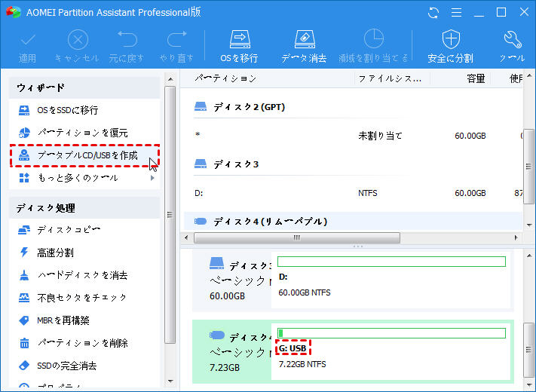Click 7.22GB NTFS text in disk map
Screen dimensions: 536x392
coord(302,364)
